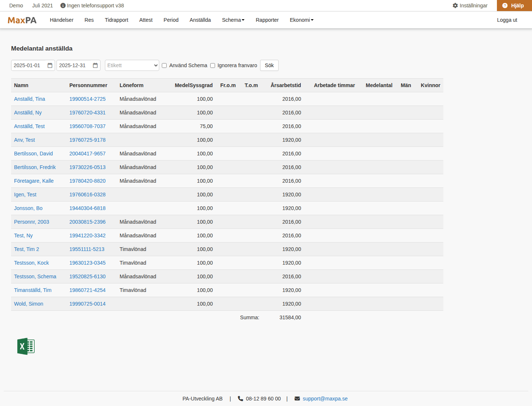Open employee Bertilsson, David
The image size is (532, 406).
(x=33, y=154)
